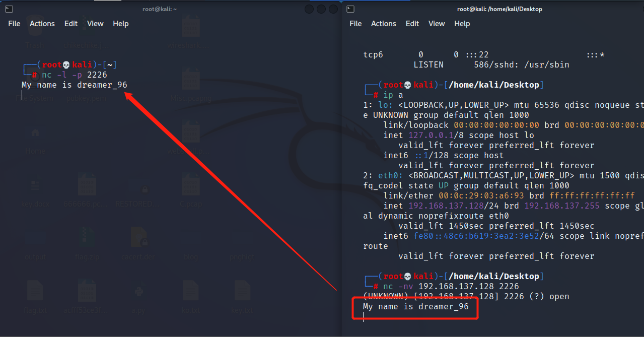Close the root@kali: ~ terminal window
The width and height of the screenshot is (644, 337).
tap(333, 9)
